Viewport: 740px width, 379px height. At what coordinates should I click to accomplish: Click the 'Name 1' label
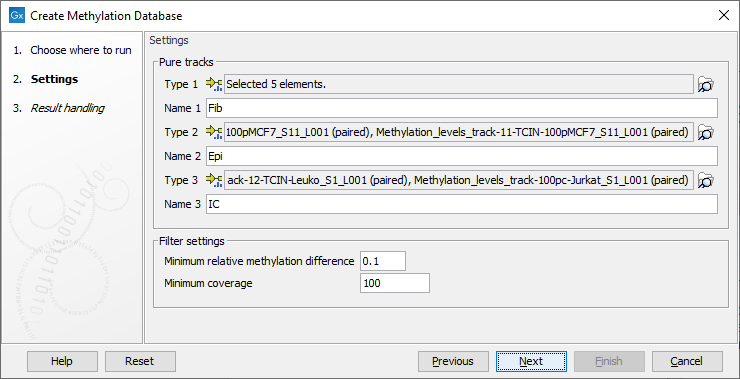[x=182, y=108]
